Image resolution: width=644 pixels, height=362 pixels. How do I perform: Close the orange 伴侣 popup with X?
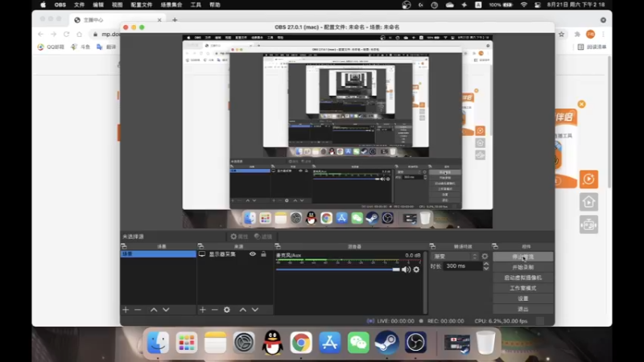581,105
